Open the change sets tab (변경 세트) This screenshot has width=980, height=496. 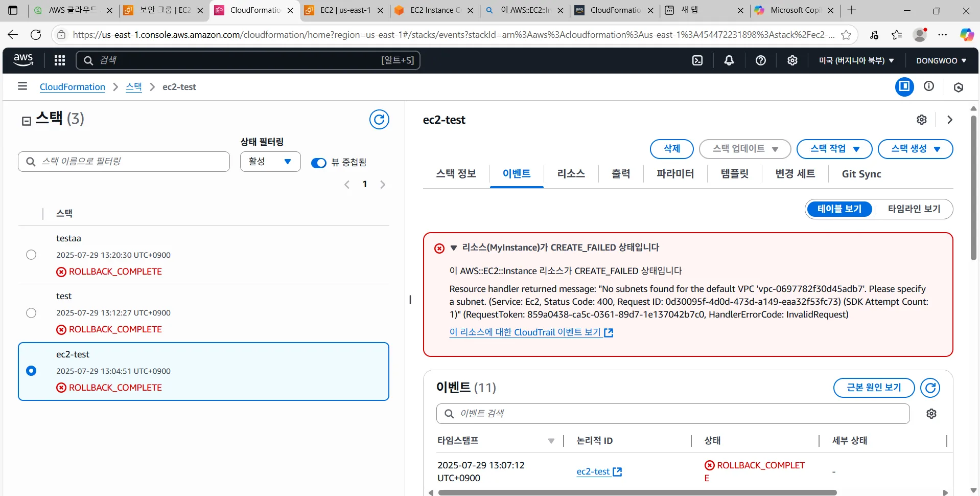[795, 174]
